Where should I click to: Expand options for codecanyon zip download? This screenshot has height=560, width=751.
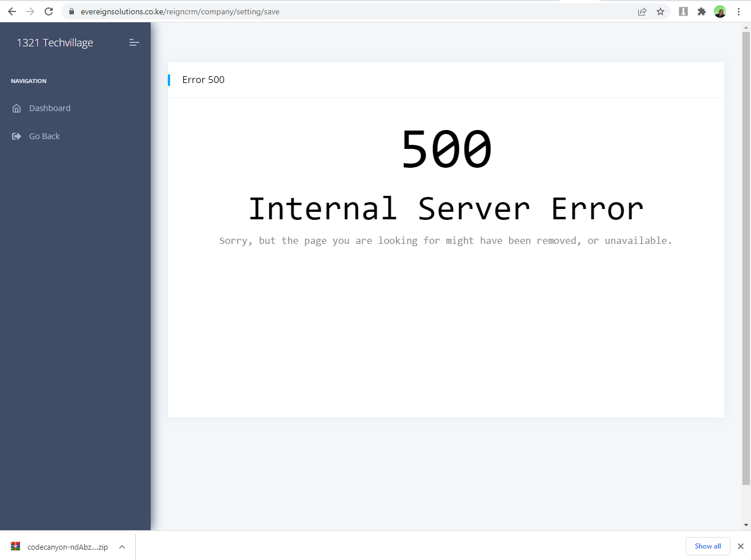[x=122, y=547]
